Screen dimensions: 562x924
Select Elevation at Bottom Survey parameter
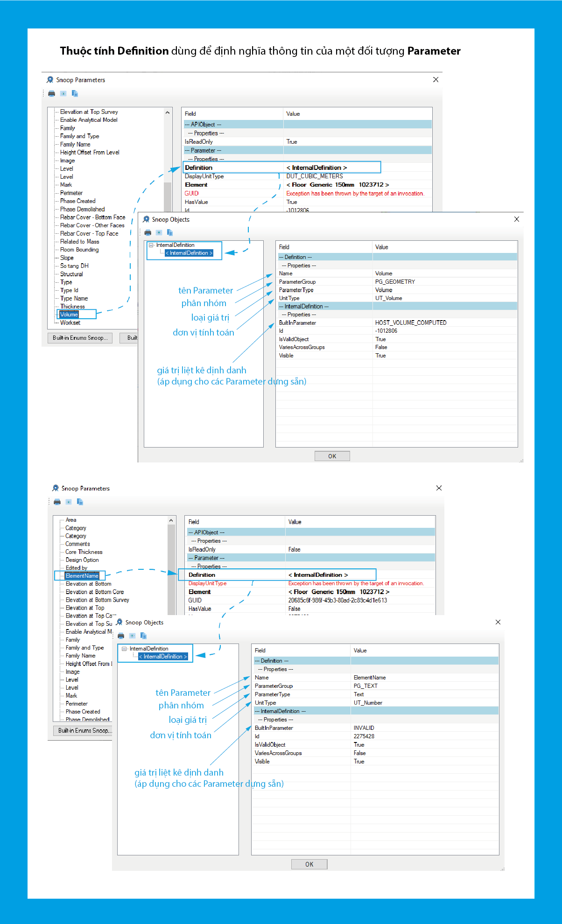[x=97, y=600]
